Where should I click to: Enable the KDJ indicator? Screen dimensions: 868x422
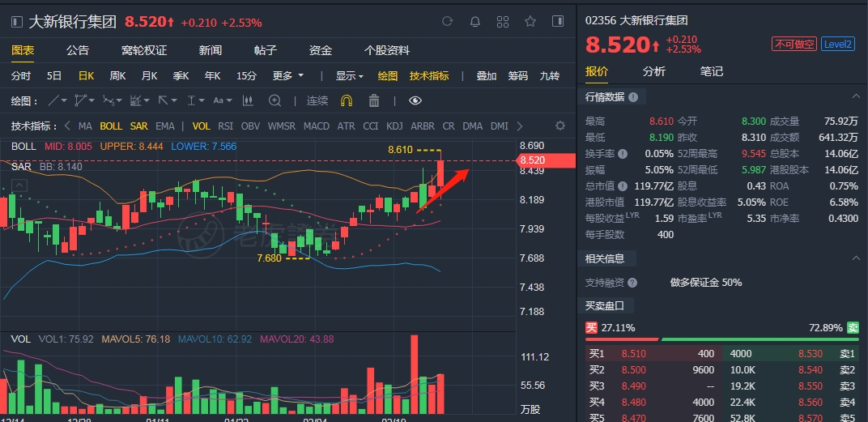point(394,126)
